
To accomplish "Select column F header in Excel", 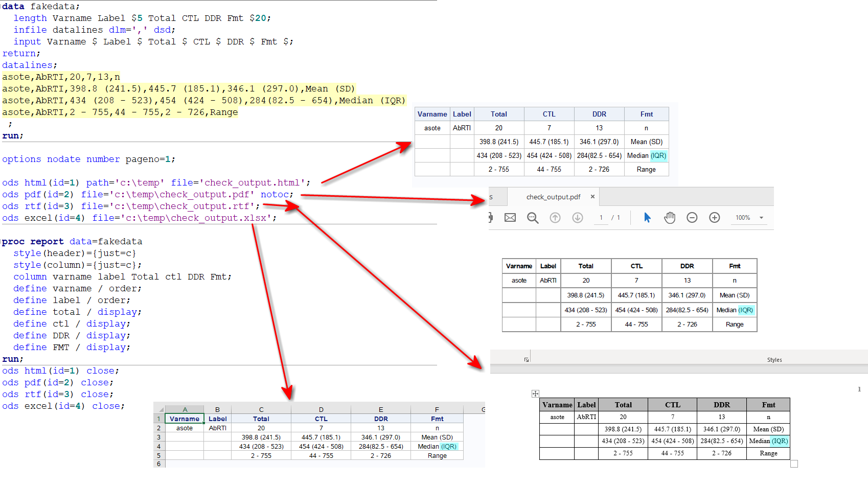I will pyautogui.click(x=437, y=409).
